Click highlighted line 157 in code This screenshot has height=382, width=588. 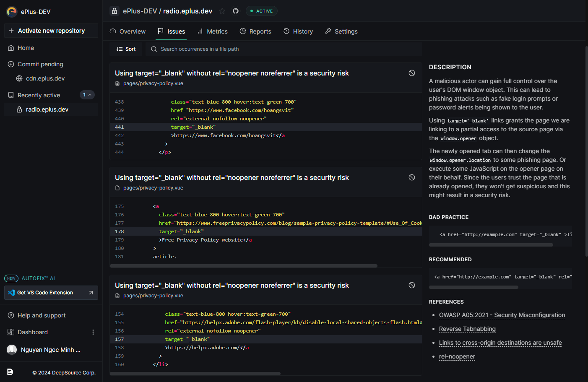point(266,339)
